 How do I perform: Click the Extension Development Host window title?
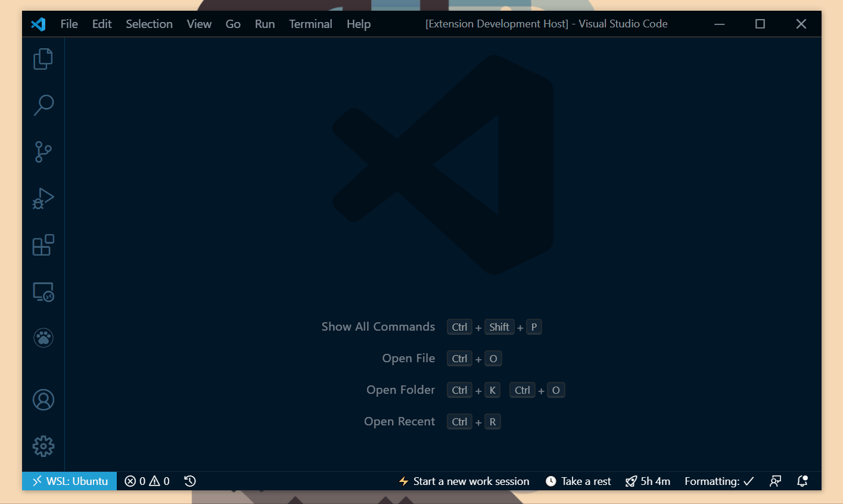pyautogui.click(x=546, y=24)
